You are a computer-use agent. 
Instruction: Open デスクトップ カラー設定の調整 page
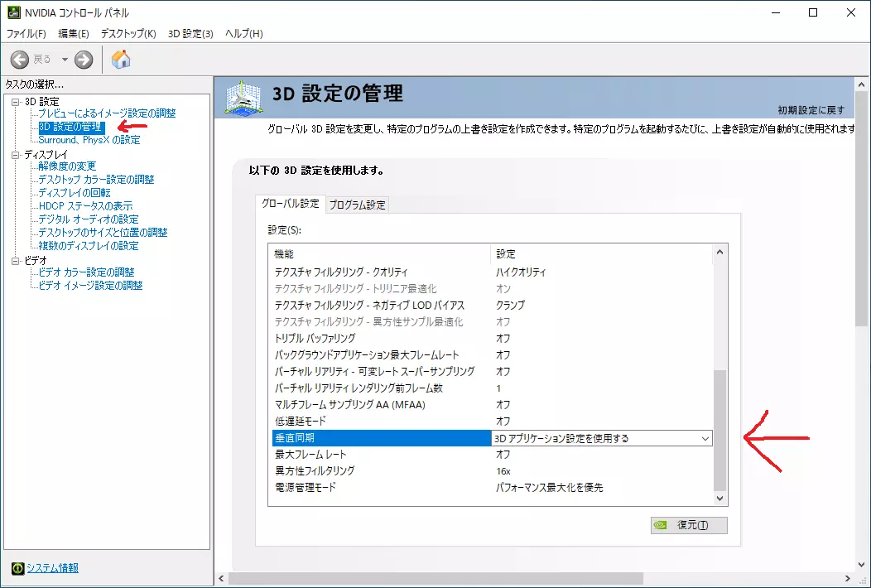pyautogui.click(x=96, y=180)
